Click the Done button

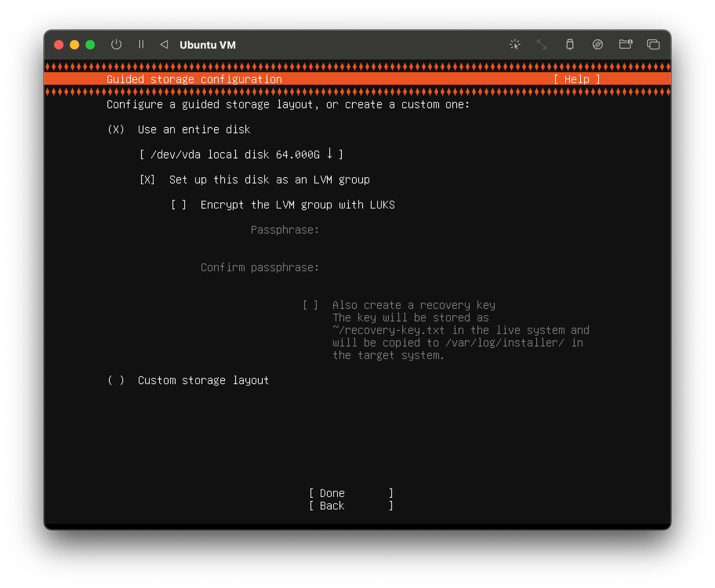(351, 493)
